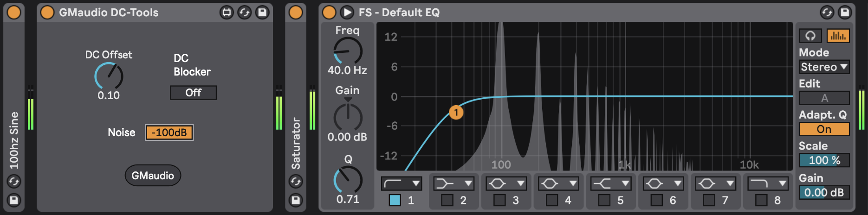Click the Scale 100 % slider
Image resolution: width=868 pixels, height=215 pixels.
pyautogui.click(x=824, y=160)
